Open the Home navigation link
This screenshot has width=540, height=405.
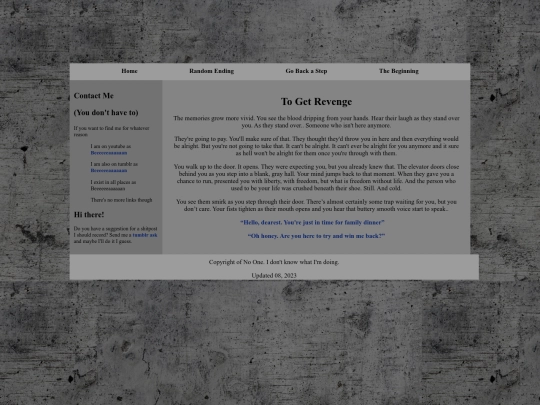(x=129, y=71)
